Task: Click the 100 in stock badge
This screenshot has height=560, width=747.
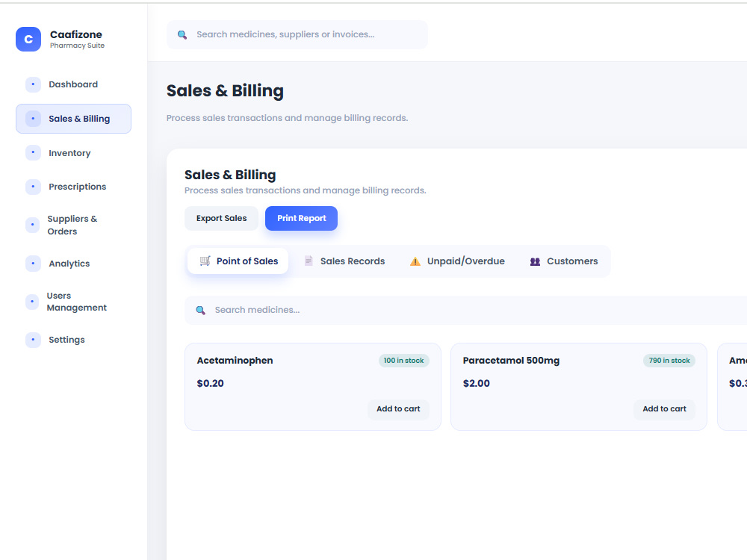Action: 404,361
